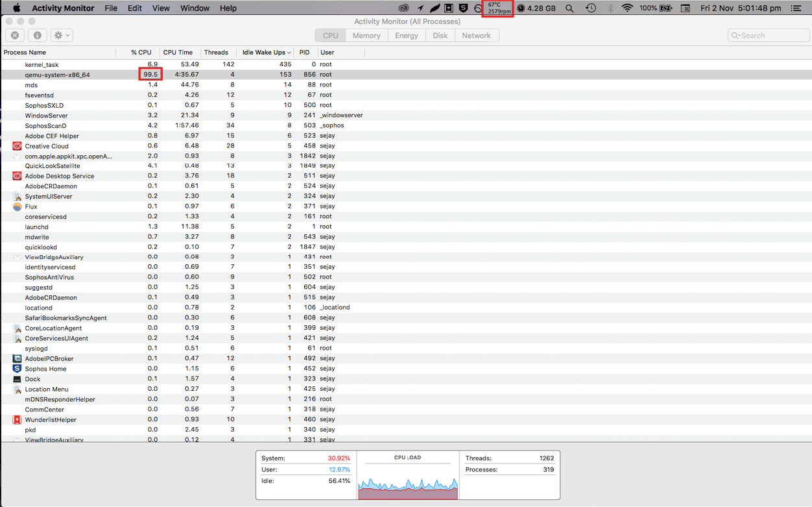Open the Inspect process info button

[37, 35]
